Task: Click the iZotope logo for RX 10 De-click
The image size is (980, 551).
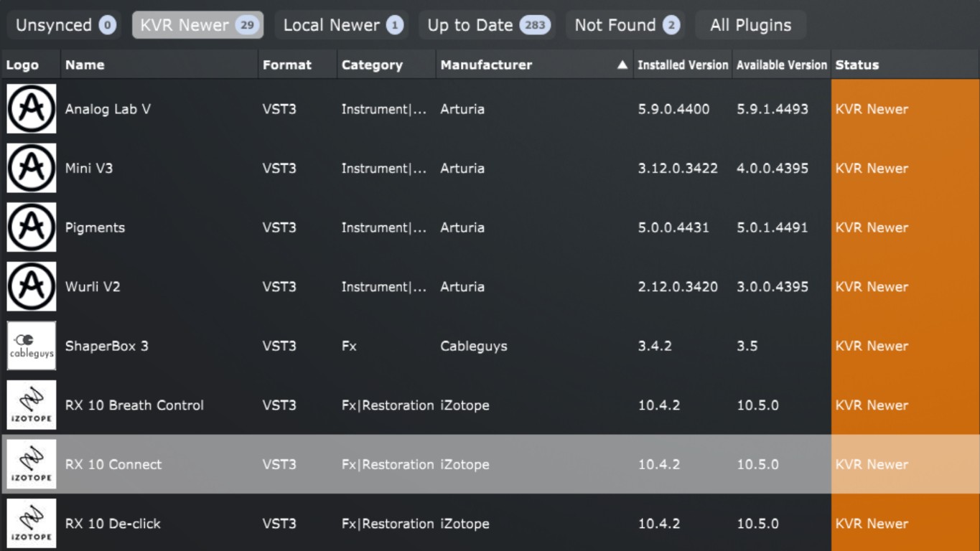Action: 32,523
